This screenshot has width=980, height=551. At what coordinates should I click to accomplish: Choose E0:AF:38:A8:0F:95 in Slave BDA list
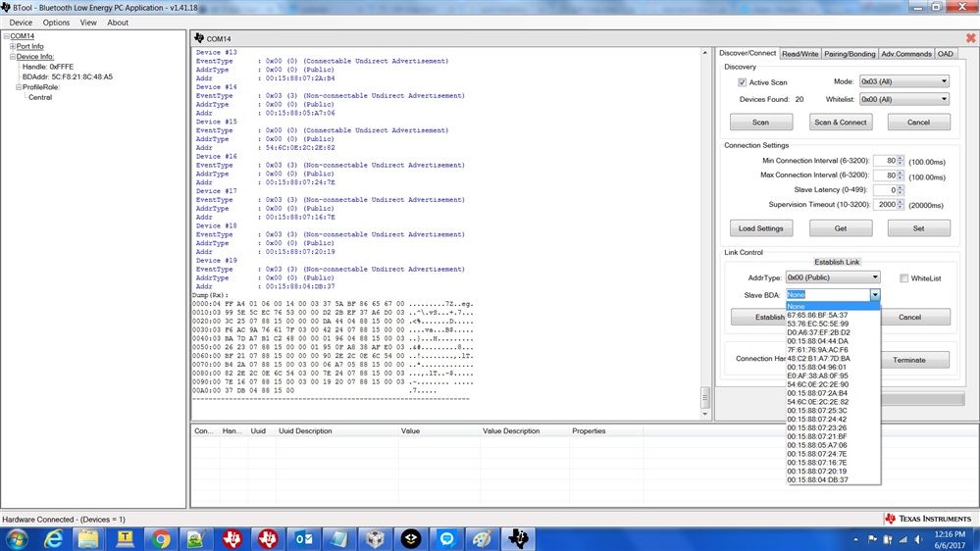pyautogui.click(x=833, y=376)
